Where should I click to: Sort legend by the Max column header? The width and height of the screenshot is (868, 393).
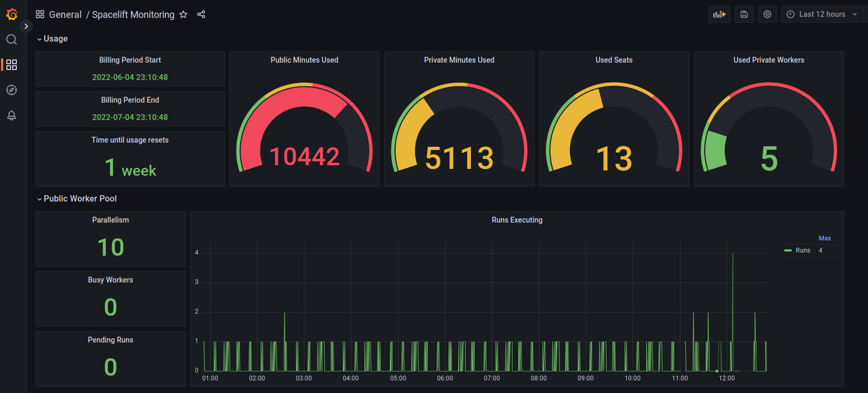(x=825, y=238)
